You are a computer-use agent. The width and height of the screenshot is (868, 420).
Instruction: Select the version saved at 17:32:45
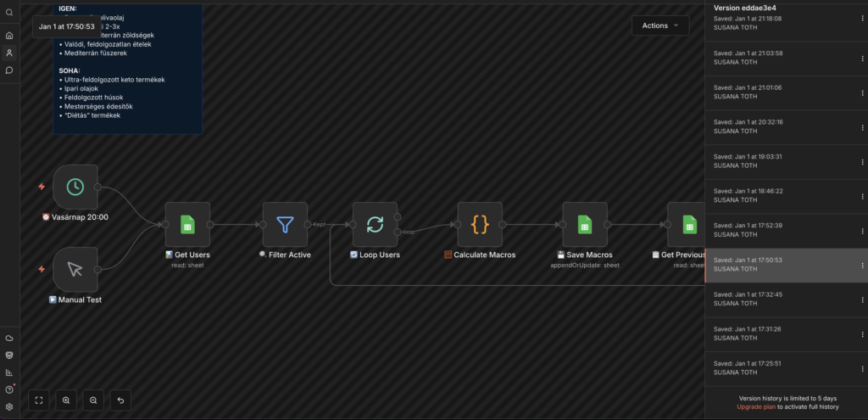[x=780, y=300]
